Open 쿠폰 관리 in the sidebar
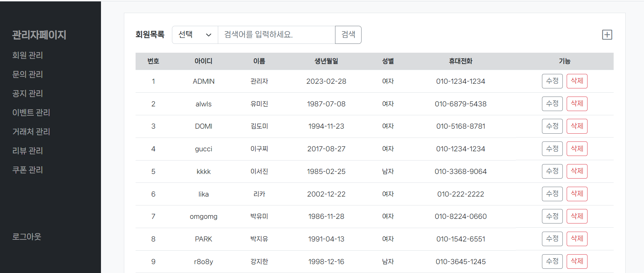Screen dimensions: 644x273 28,170
